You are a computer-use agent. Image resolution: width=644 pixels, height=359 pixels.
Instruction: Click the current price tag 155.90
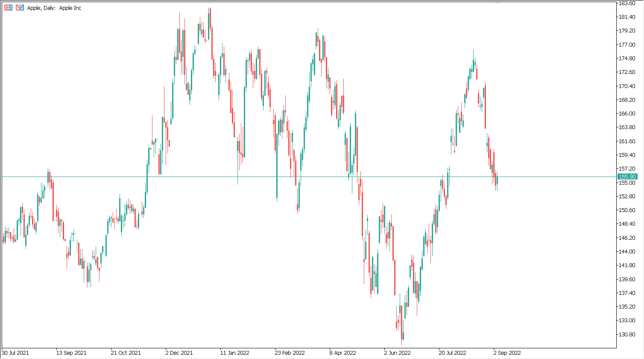pos(627,177)
